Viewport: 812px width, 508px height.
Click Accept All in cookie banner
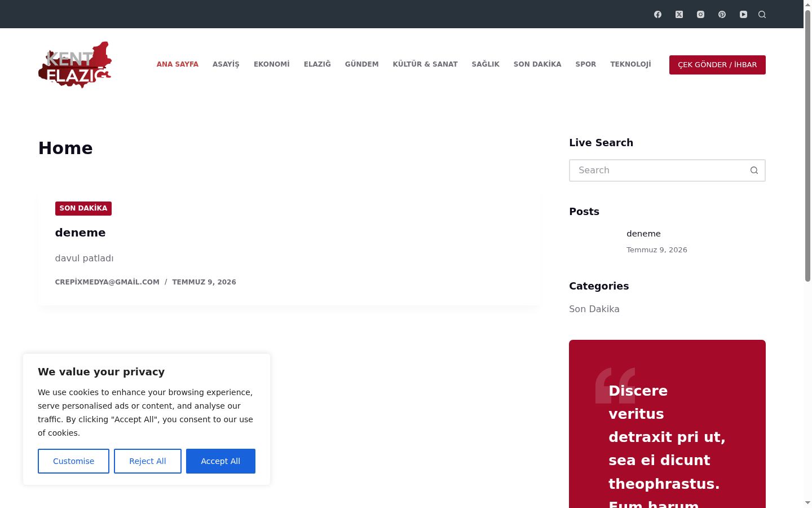[x=220, y=461]
